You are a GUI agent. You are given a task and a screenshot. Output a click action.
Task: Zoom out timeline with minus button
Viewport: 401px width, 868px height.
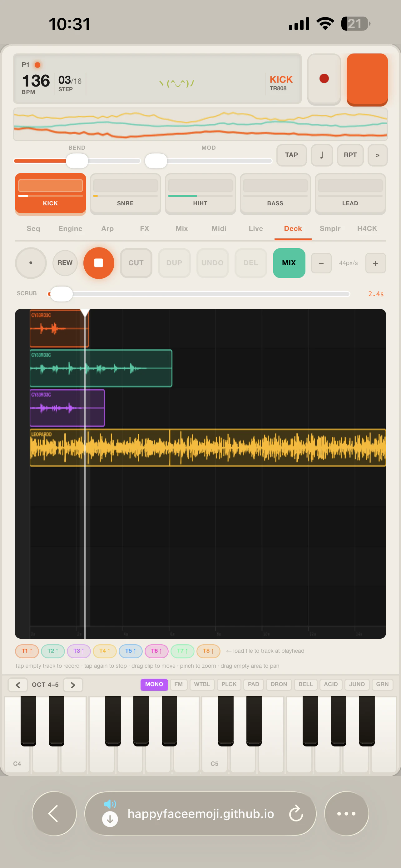tap(321, 263)
